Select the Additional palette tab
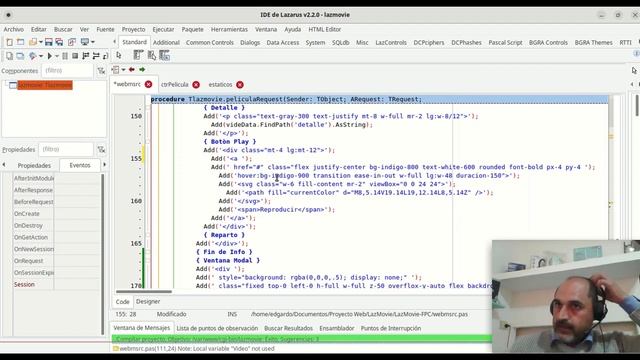This screenshot has width=640, height=360. tap(166, 42)
